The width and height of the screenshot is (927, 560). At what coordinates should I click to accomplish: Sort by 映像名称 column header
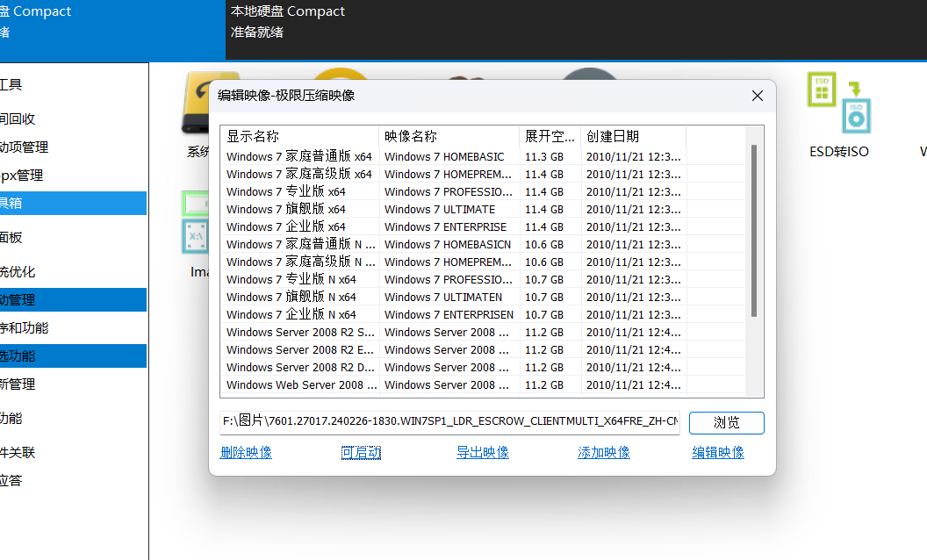[449, 137]
